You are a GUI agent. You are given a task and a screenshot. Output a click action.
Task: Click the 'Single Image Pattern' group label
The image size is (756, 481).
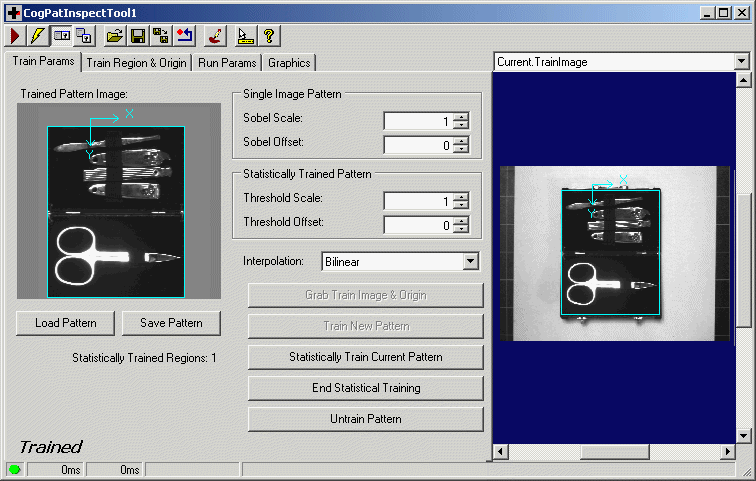pos(292,94)
